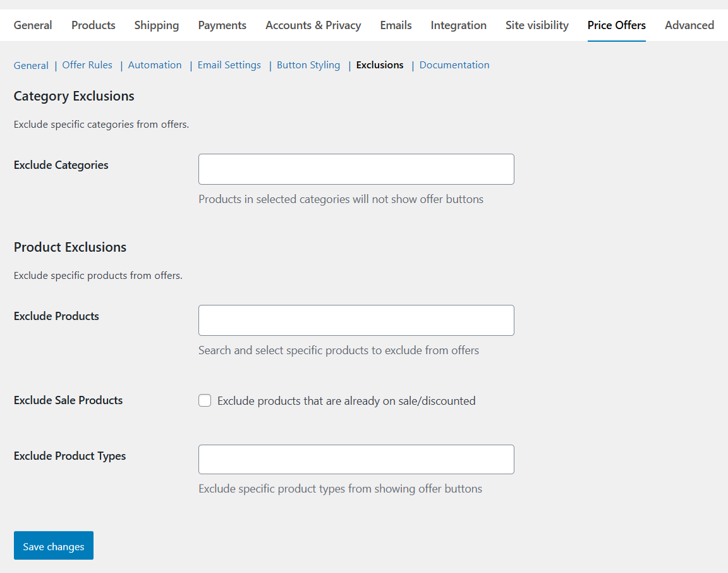Open the Shipping tab
Screen dimensions: 728x573
157,25
